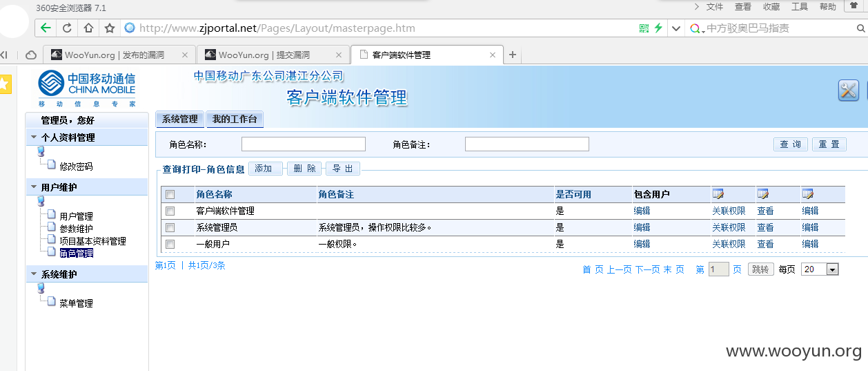Reload the page with refresh icon
The image size is (868, 371).
(x=67, y=28)
